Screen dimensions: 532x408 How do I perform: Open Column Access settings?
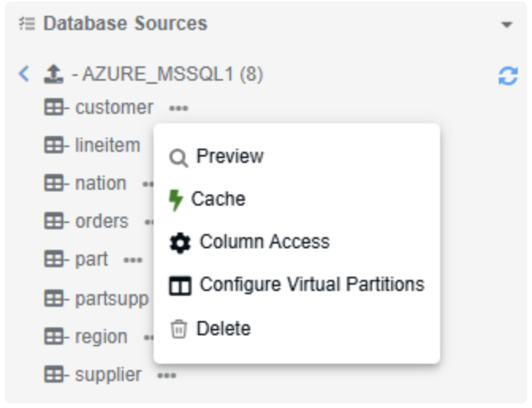(264, 242)
